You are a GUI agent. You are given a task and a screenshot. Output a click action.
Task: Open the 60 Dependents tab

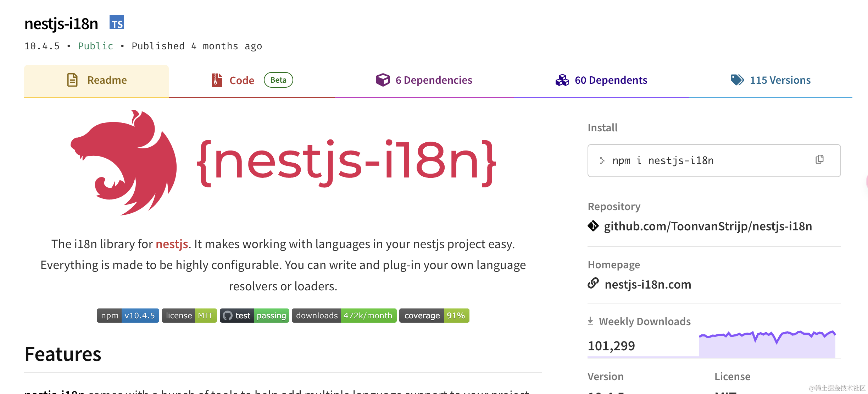point(611,80)
